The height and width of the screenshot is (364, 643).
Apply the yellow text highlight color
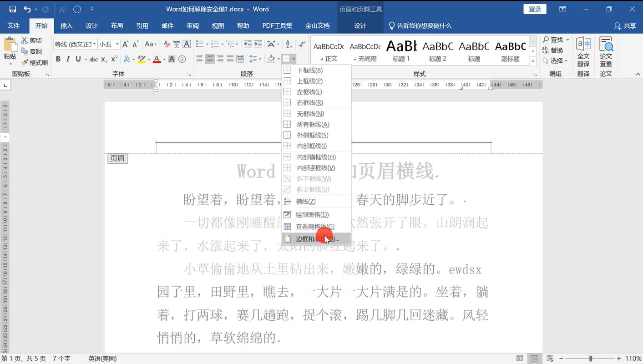(142, 59)
